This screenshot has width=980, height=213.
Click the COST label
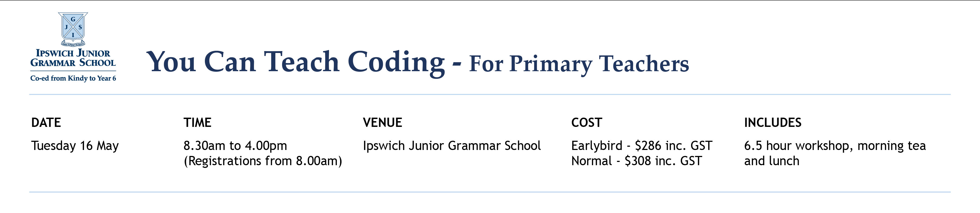point(587,123)
